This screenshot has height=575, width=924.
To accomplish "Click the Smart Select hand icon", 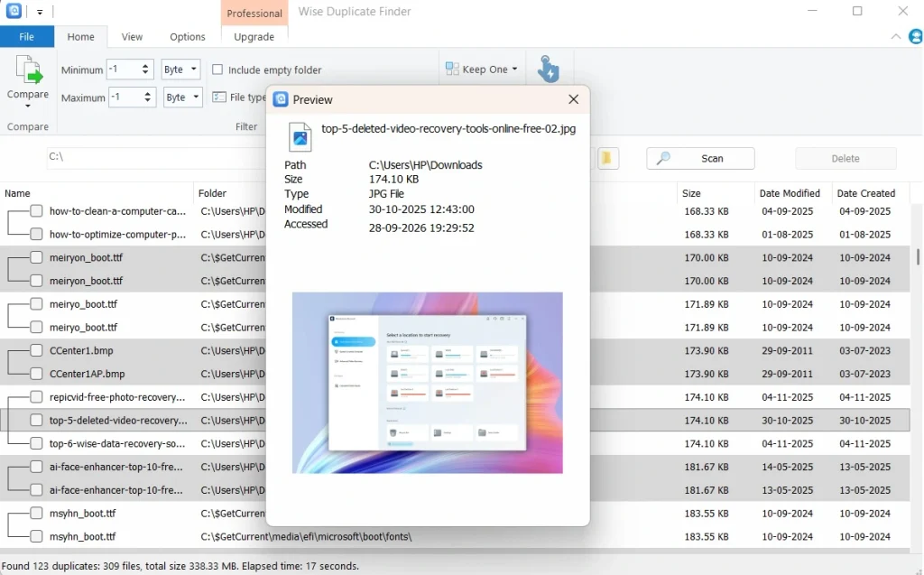I will [548, 69].
